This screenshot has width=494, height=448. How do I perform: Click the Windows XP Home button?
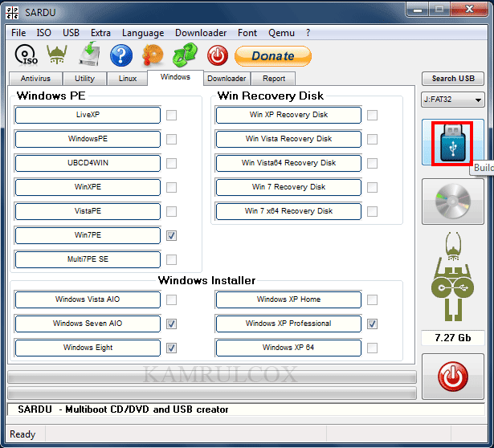click(288, 299)
